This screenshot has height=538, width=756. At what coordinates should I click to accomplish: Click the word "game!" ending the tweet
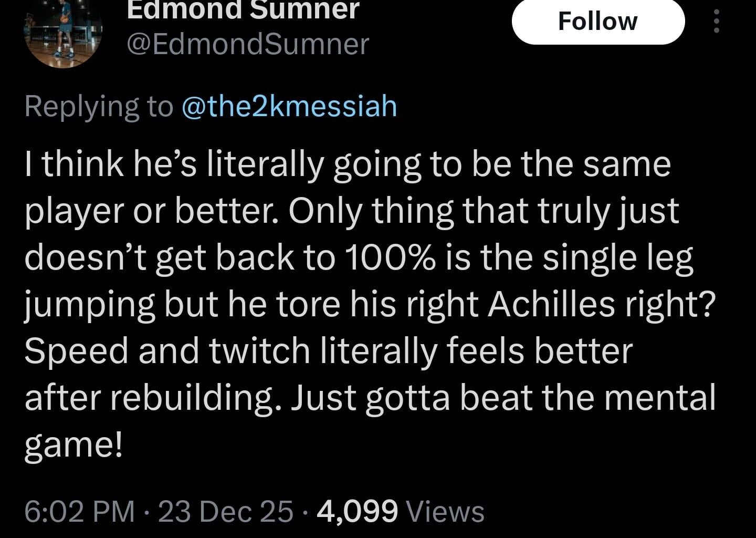click(x=73, y=444)
